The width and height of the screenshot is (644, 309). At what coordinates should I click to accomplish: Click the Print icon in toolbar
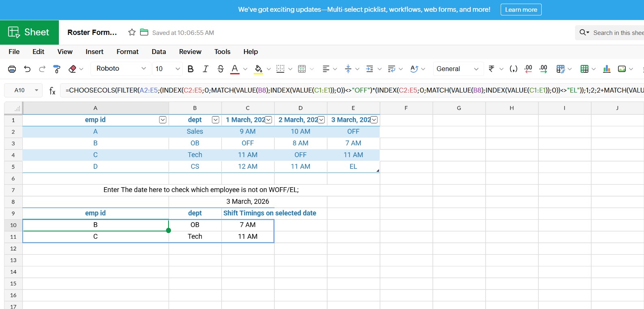pyautogui.click(x=12, y=69)
